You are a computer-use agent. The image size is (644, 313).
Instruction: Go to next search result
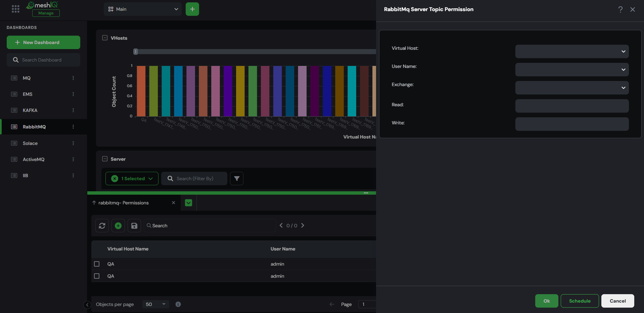(x=303, y=225)
